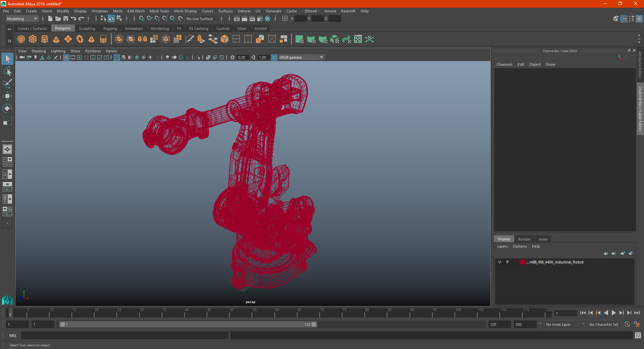
Task: Switch to the Sculpting shelf tab
Action: 87,29
